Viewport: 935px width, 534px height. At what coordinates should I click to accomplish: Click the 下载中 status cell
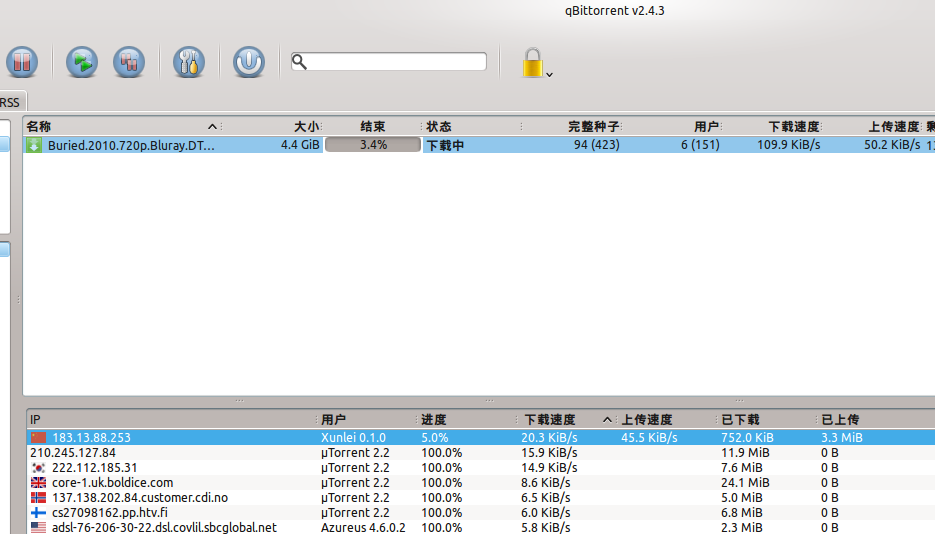coord(445,145)
